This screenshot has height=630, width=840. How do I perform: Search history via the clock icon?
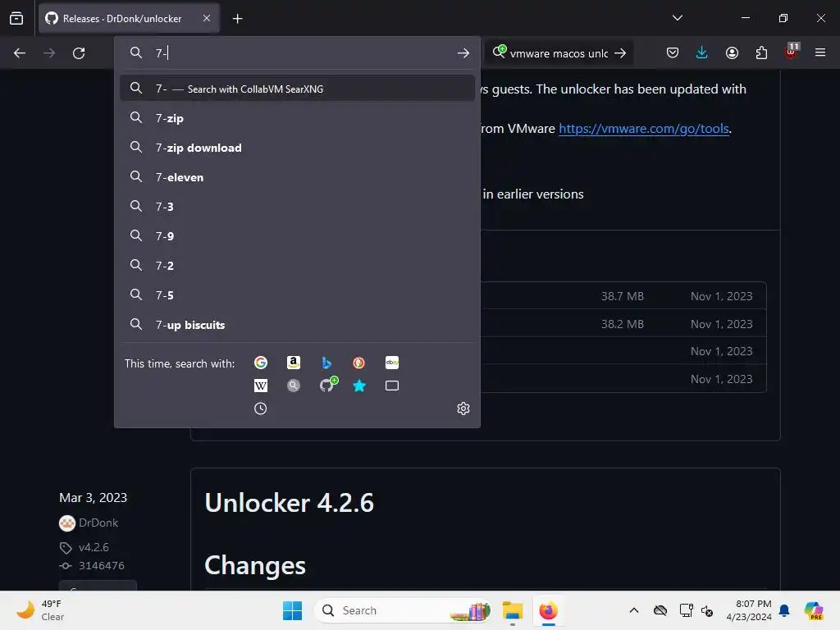(x=260, y=409)
